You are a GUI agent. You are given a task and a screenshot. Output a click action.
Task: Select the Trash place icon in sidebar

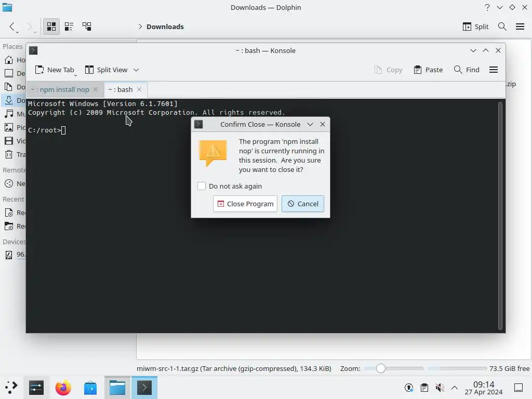(x=9, y=154)
